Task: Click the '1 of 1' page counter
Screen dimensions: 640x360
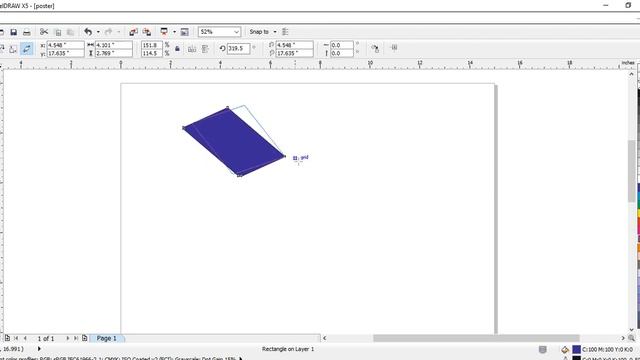Action: click(x=46, y=339)
